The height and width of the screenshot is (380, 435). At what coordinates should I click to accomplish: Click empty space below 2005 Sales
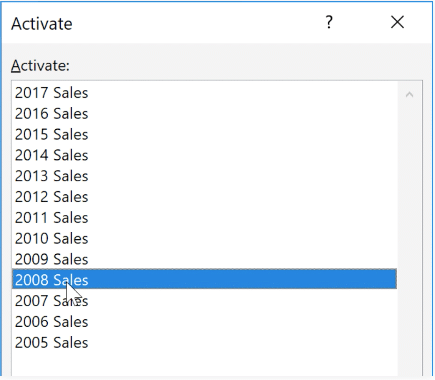click(x=204, y=365)
